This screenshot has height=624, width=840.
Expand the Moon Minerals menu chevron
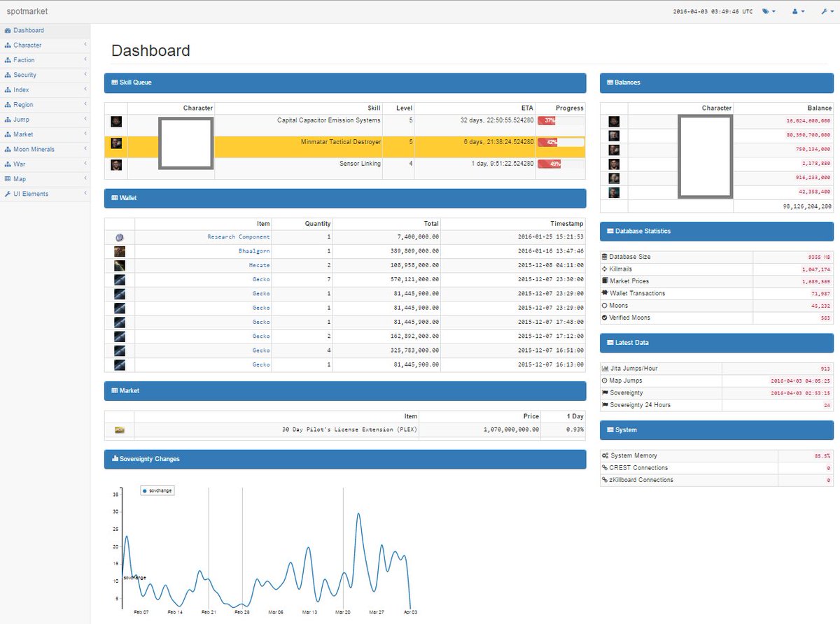tap(85, 149)
